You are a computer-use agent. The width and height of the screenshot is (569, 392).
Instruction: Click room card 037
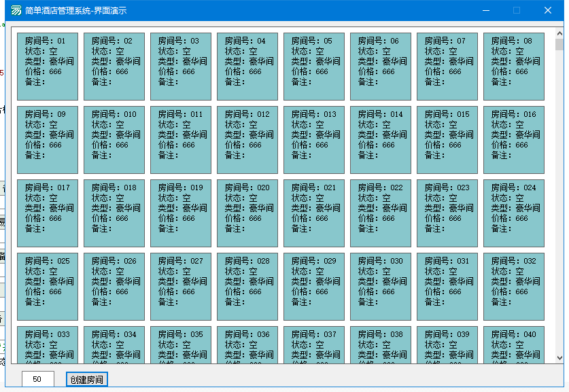pyautogui.click(x=314, y=345)
